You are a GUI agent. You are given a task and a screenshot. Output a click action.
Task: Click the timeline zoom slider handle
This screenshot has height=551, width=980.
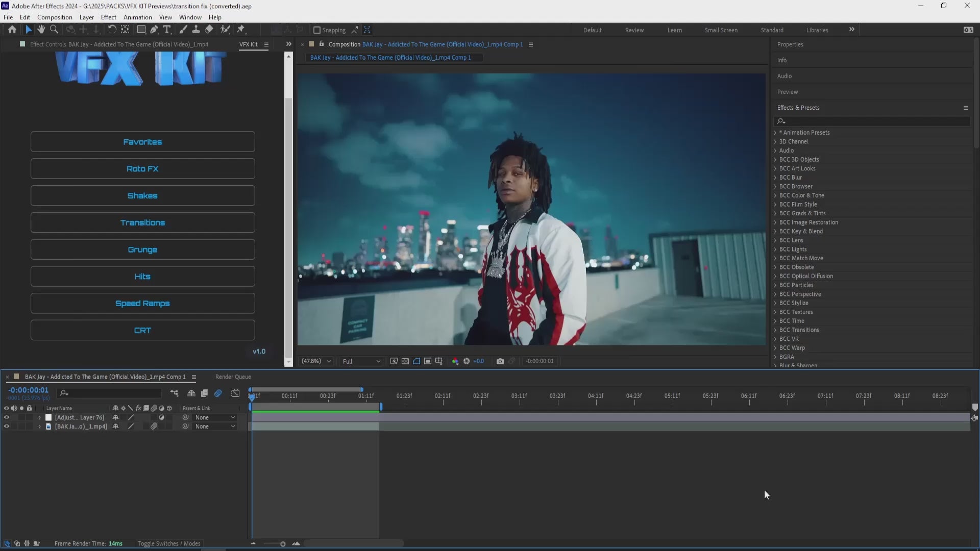tap(283, 544)
